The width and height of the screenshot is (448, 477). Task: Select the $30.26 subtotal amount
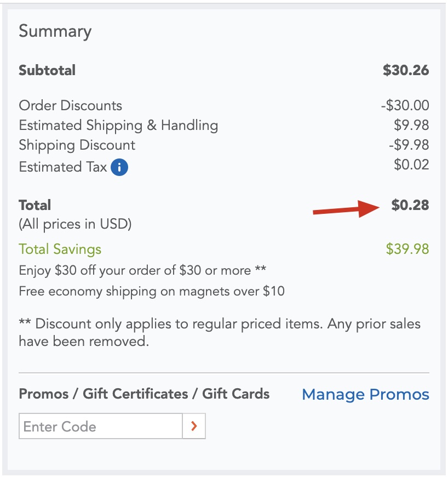406,70
